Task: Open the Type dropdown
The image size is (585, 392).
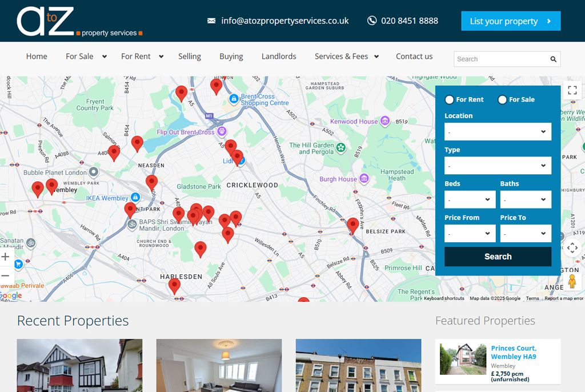Action: click(498, 165)
